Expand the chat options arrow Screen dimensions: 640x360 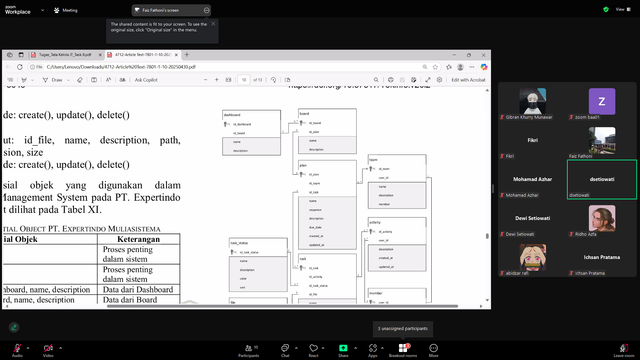[x=296, y=348]
